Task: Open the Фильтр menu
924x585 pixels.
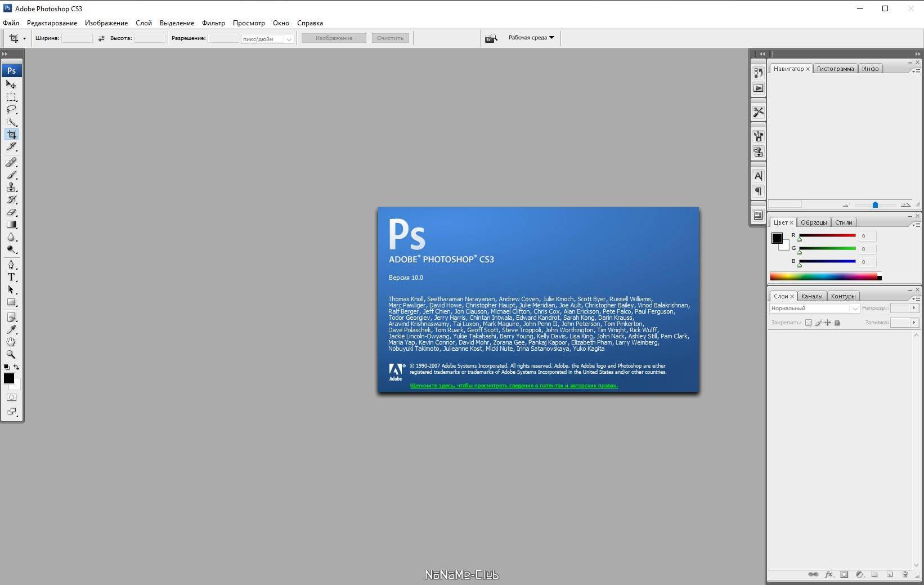Action: tap(213, 23)
